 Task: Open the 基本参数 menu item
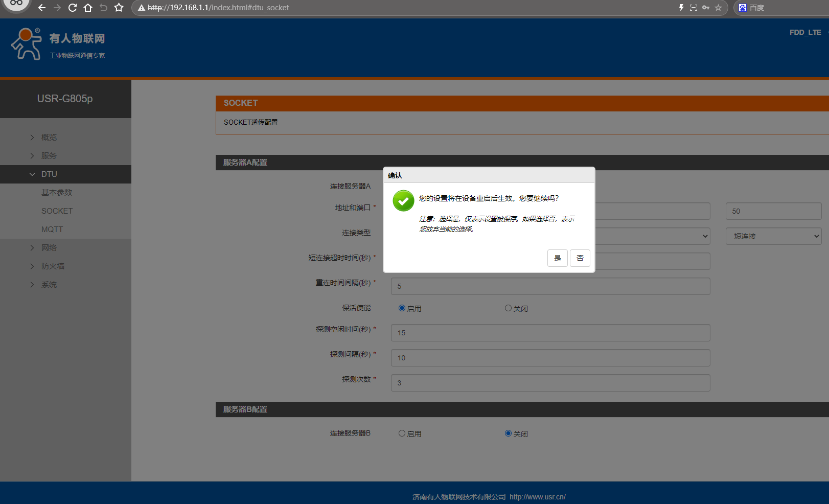pos(57,193)
